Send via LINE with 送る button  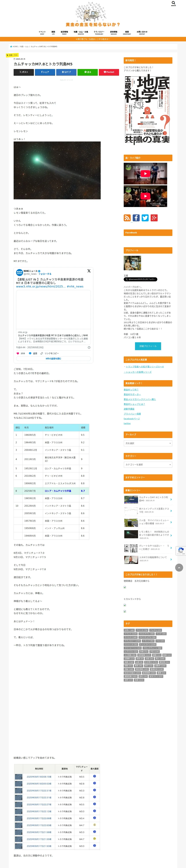88,72
